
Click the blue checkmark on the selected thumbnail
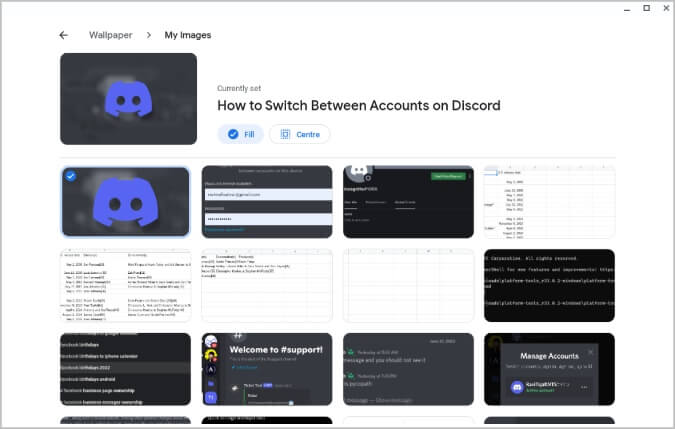click(71, 176)
